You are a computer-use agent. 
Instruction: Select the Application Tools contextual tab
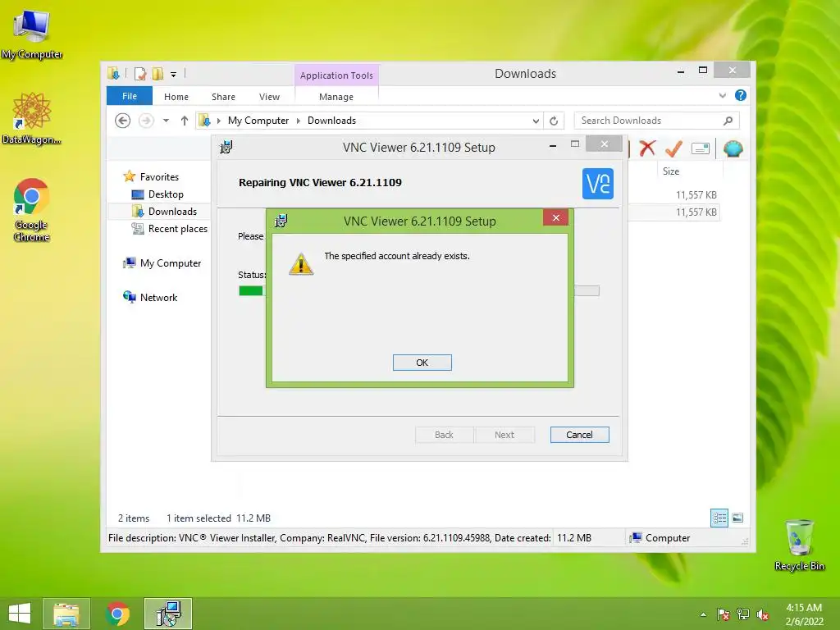(x=336, y=75)
